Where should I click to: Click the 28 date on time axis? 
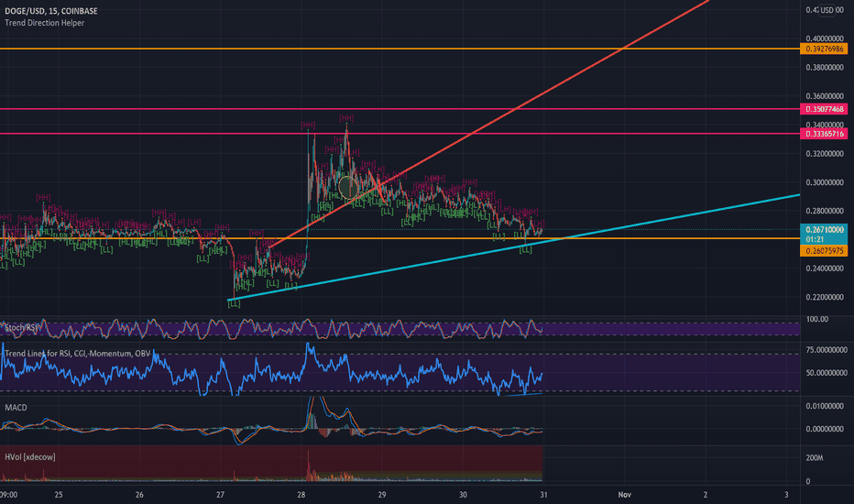[301, 495]
